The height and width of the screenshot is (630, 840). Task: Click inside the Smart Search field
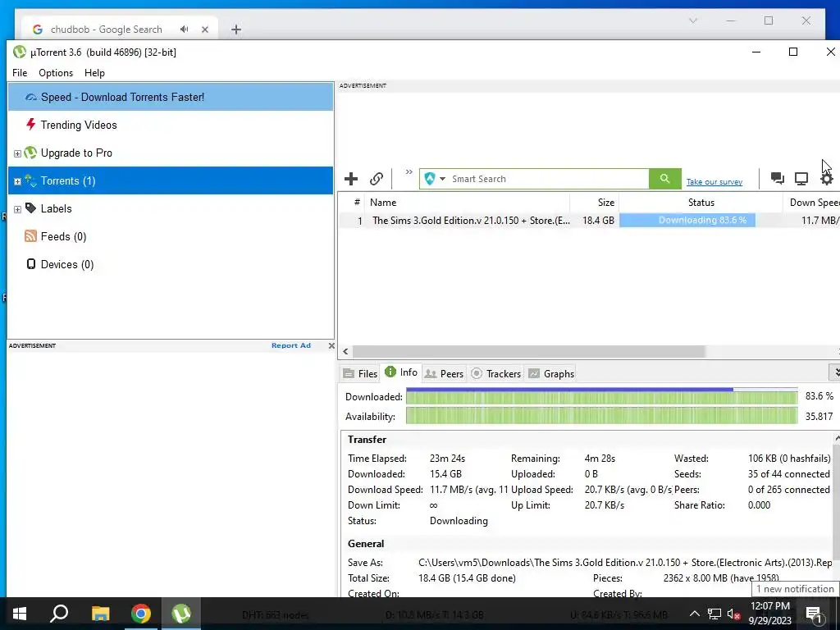pos(549,179)
